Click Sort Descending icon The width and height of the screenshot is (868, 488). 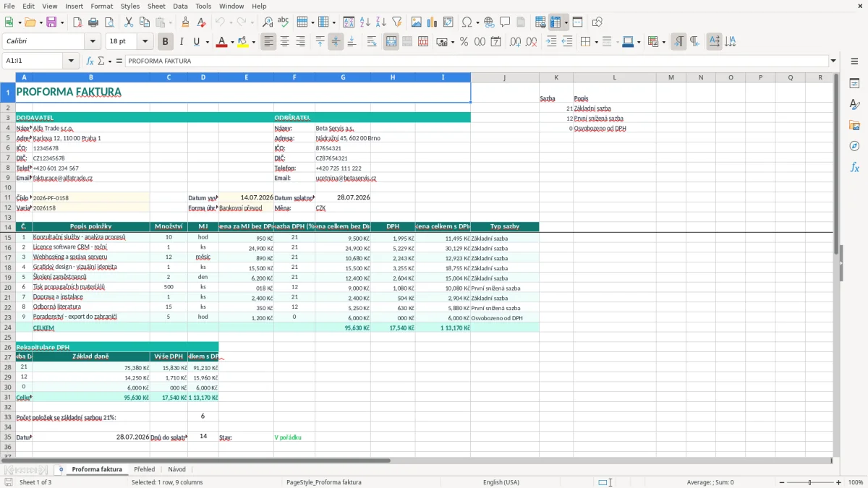[x=381, y=22]
